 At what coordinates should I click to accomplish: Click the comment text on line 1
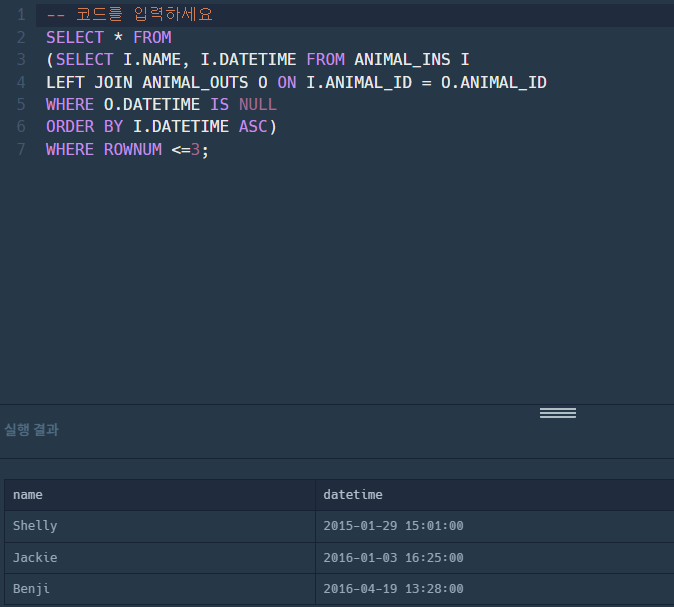pyautogui.click(x=129, y=15)
